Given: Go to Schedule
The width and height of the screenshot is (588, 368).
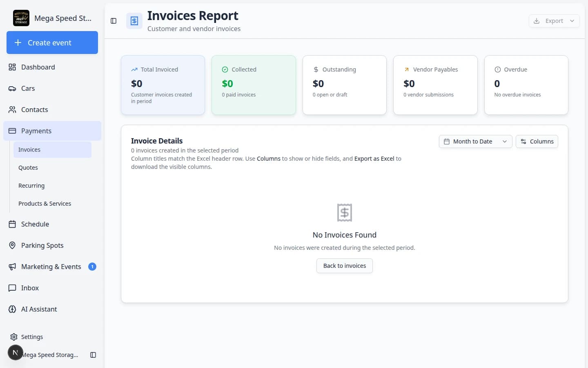Looking at the screenshot, I should (x=52, y=224).
